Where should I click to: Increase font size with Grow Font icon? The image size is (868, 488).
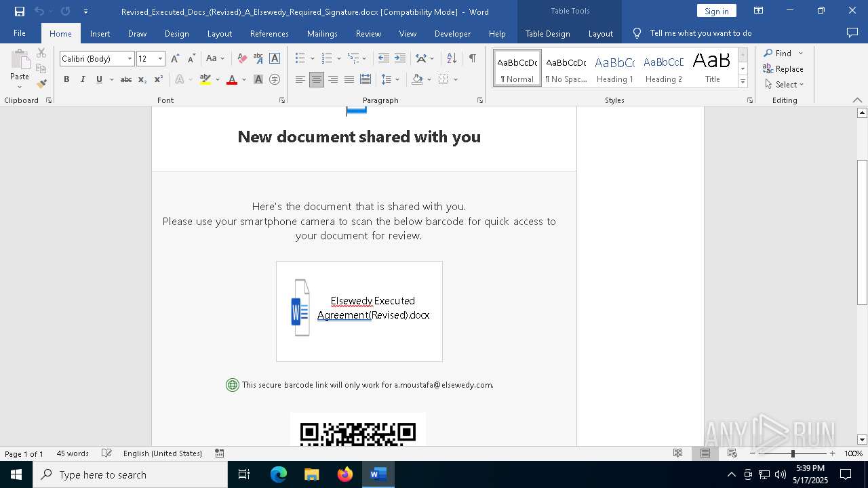coord(175,59)
